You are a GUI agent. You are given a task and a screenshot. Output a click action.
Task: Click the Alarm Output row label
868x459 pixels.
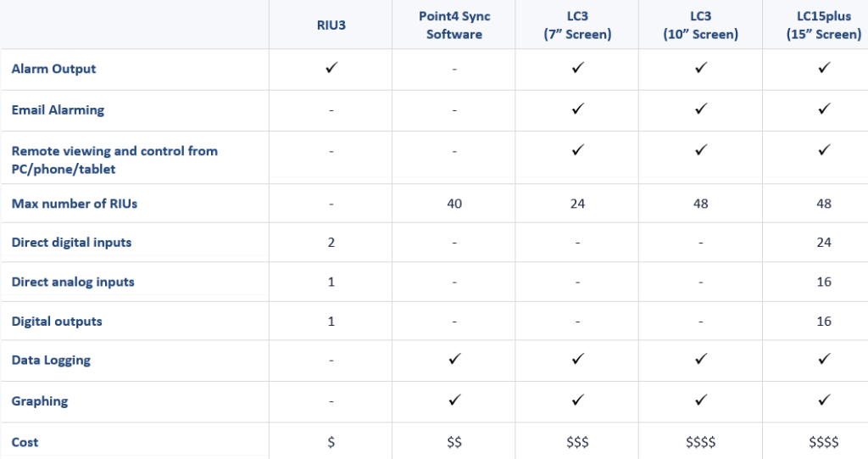[53, 69]
